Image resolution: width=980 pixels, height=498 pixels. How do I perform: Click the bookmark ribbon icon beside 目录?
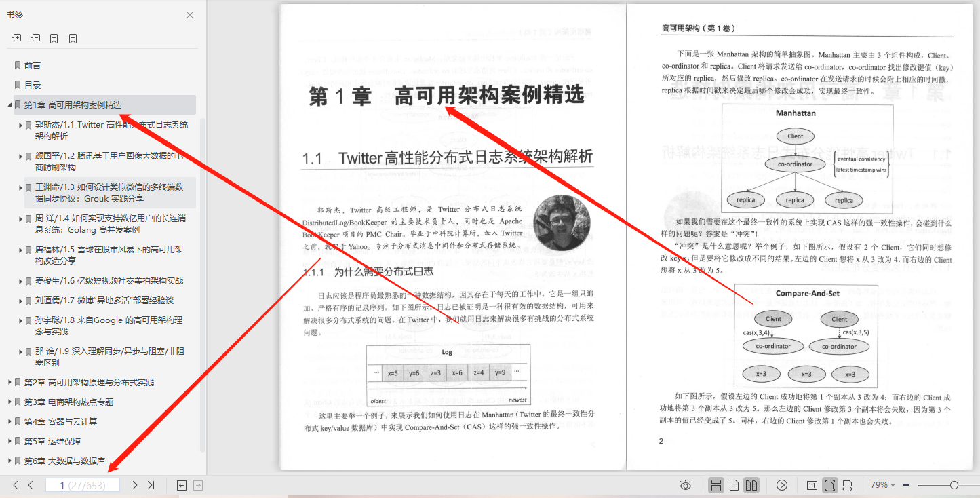point(18,85)
